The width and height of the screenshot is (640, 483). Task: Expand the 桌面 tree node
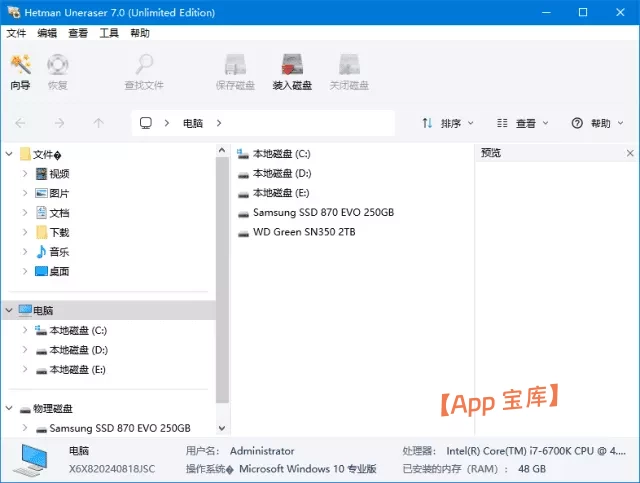[25, 271]
